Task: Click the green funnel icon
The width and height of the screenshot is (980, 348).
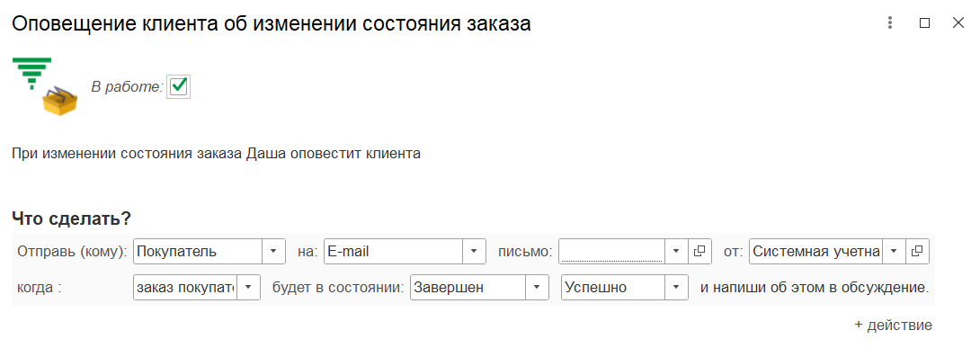Action: [x=31, y=73]
